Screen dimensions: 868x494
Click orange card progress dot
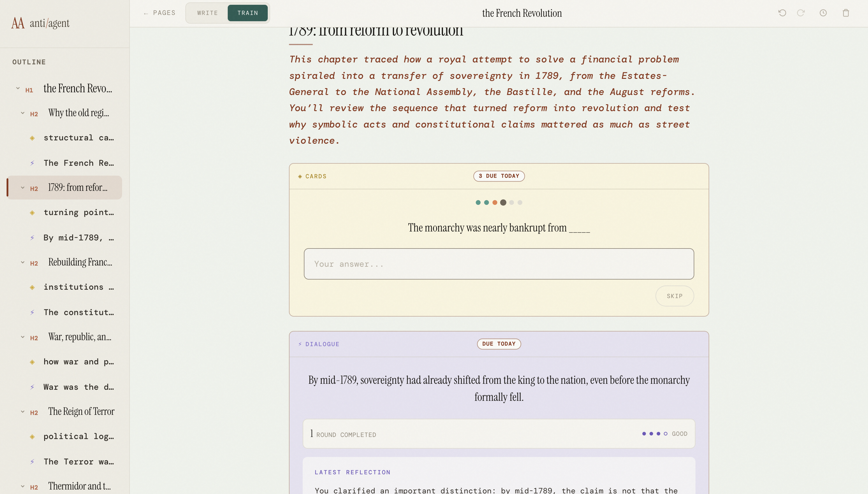[495, 202]
